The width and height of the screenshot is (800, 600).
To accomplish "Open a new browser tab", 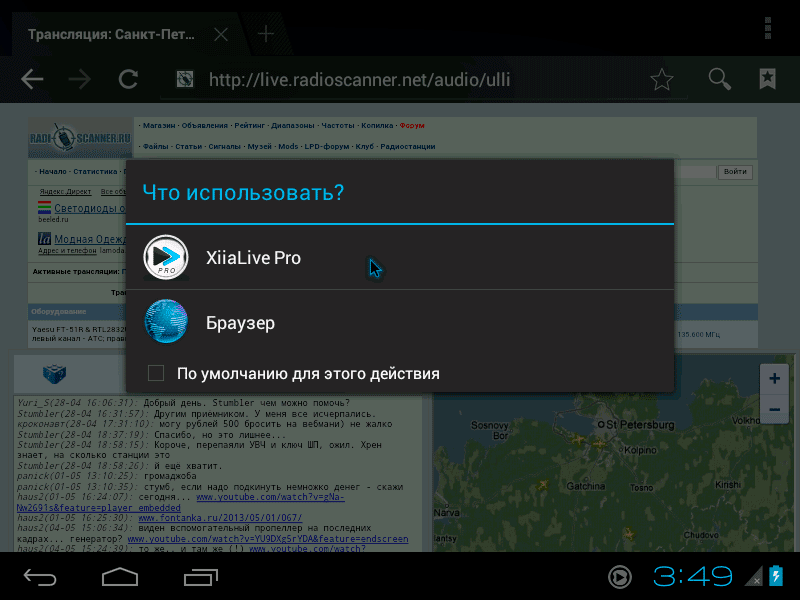I will pos(265,34).
